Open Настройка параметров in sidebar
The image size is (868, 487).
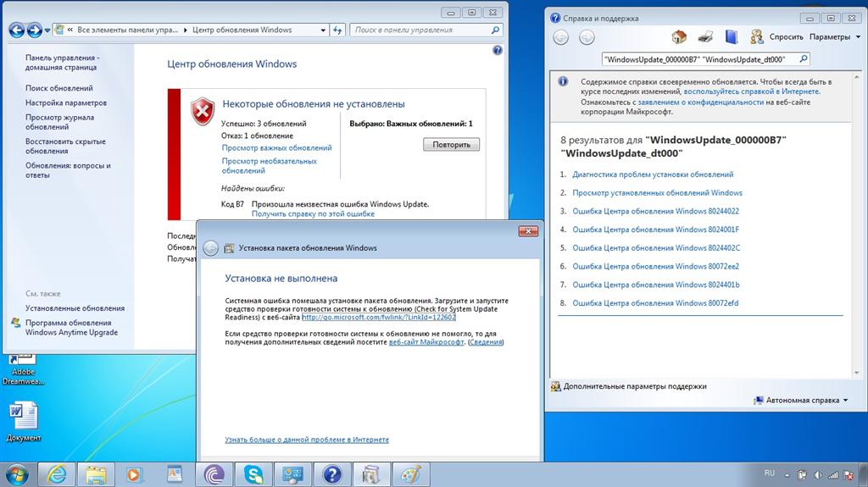(x=66, y=103)
